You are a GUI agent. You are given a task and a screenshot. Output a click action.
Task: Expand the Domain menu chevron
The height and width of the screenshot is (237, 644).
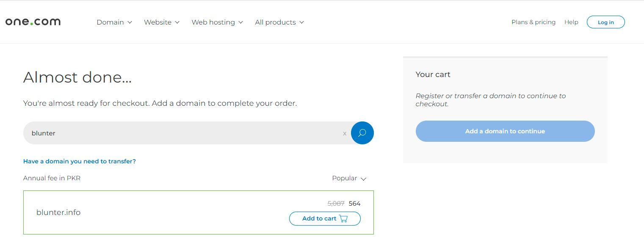[x=130, y=22]
